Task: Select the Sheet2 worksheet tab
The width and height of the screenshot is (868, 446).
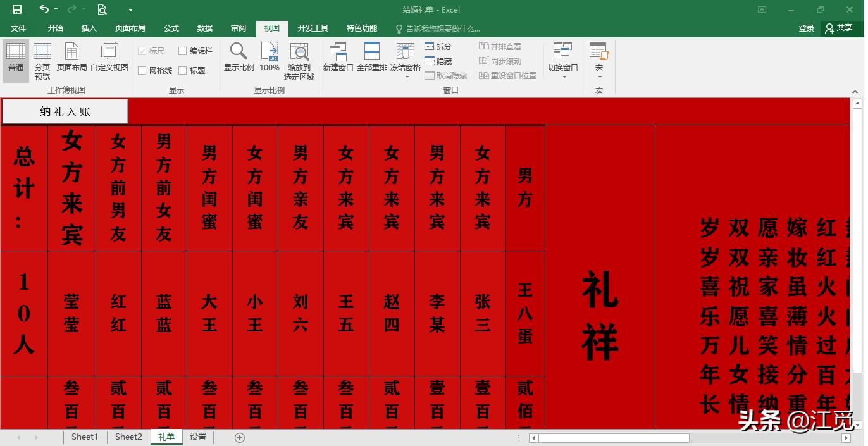Action: [128, 437]
